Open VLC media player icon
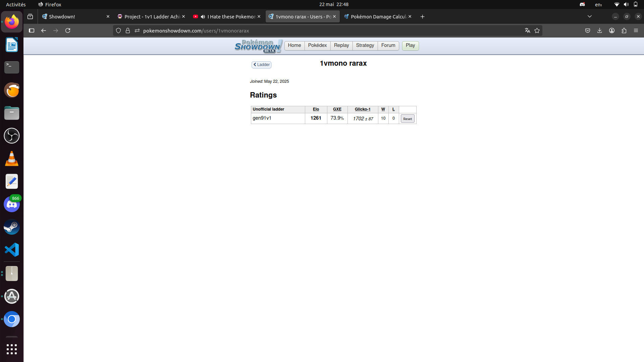This screenshot has width=644, height=362. tap(12, 159)
